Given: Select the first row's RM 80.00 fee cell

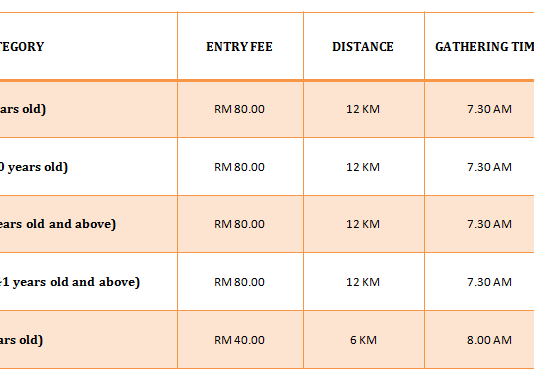Looking at the screenshot, I should [x=240, y=109].
